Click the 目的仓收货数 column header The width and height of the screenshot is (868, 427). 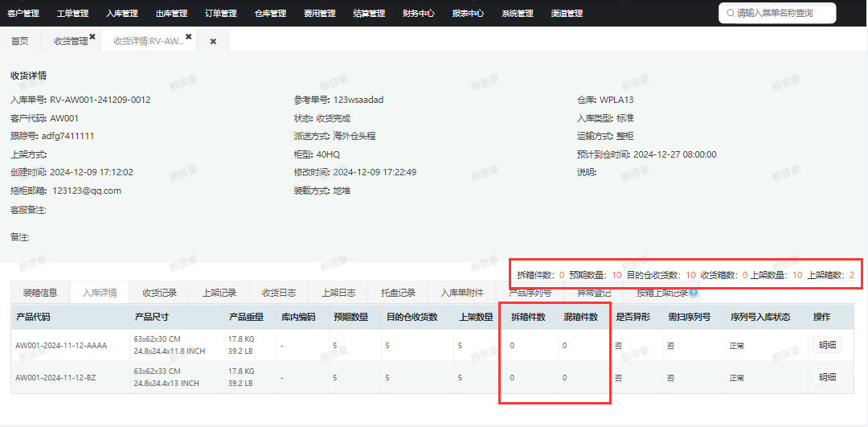click(412, 318)
